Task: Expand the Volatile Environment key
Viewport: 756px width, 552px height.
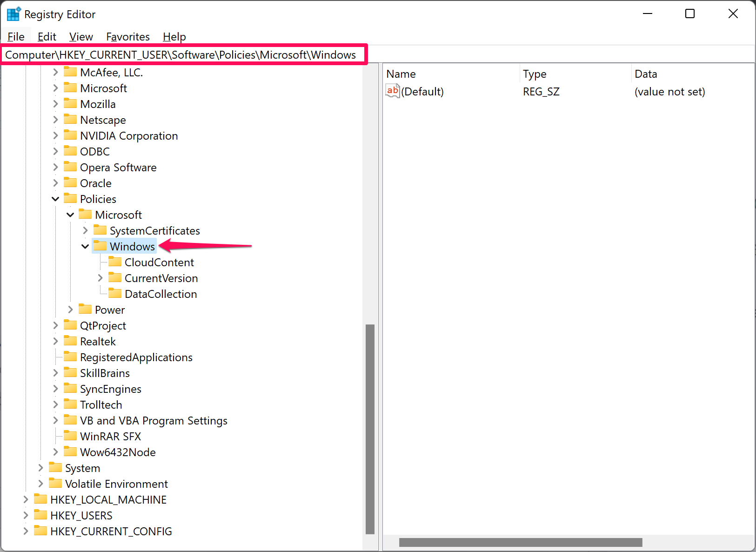Action: pyautogui.click(x=40, y=484)
